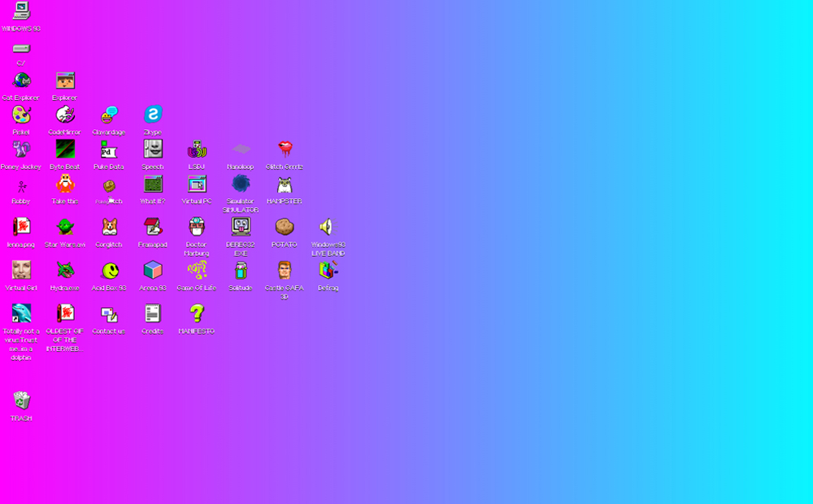813x504 pixels.
Task: Launch the Clavardage chat app
Action: click(x=109, y=115)
